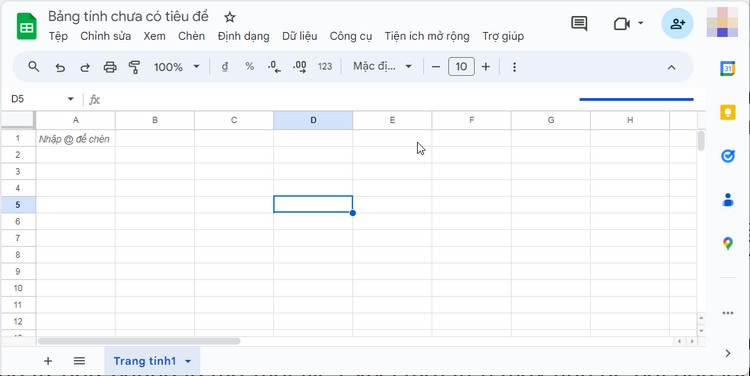Open the three-dot more toolbar options
Screen dimensions: 750x376
point(514,67)
